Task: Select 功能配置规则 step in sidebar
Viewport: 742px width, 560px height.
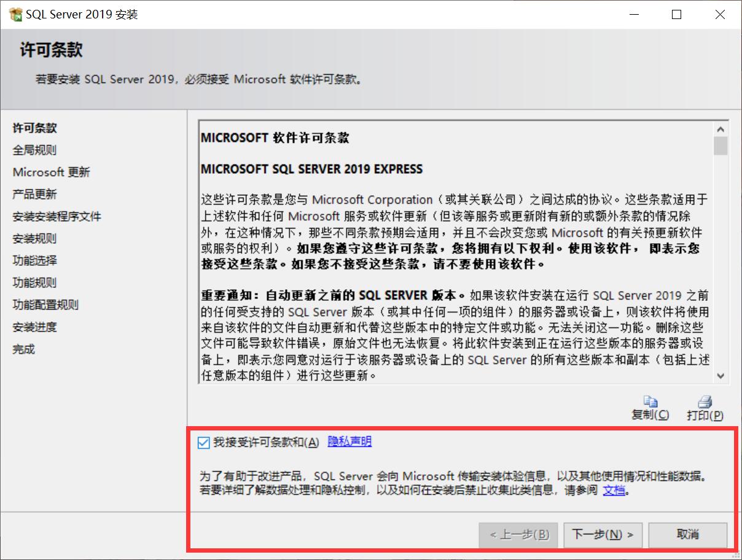Action: pyautogui.click(x=46, y=305)
